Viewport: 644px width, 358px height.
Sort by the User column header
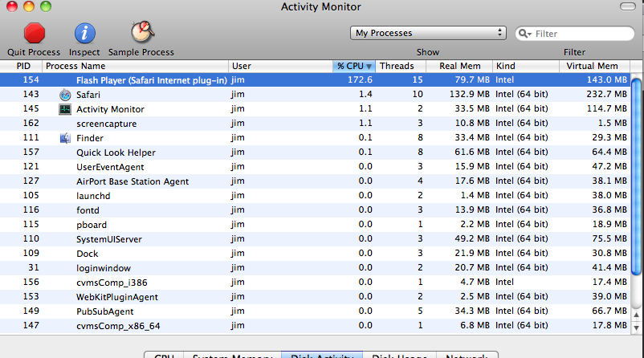280,66
